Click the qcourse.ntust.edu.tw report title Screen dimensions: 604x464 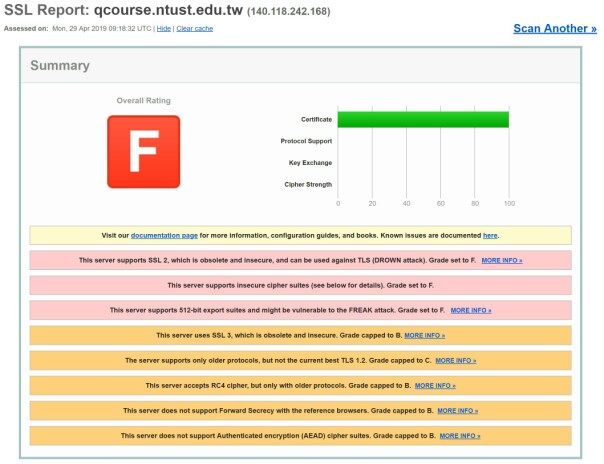point(168,10)
